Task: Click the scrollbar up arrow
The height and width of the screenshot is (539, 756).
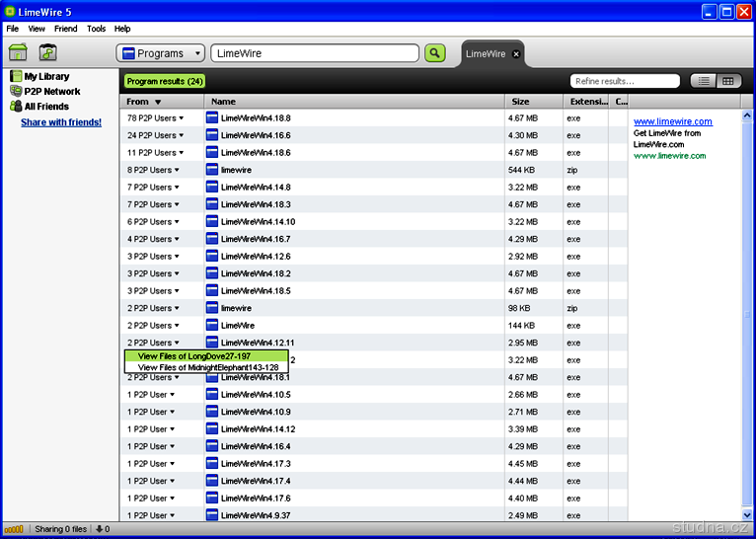Action: point(747,115)
